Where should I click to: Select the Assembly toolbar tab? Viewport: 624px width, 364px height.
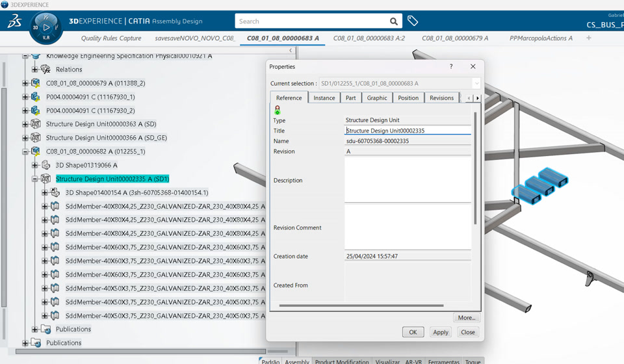(x=297, y=361)
